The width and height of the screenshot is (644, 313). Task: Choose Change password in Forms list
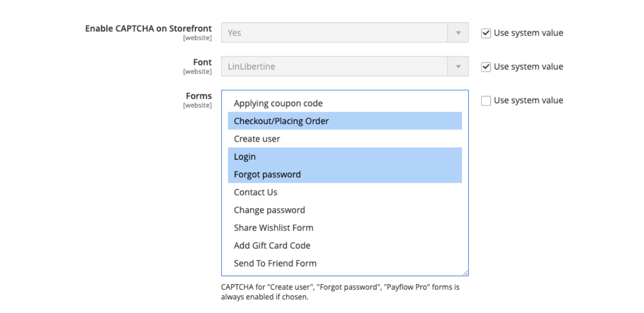click(269, 210)
